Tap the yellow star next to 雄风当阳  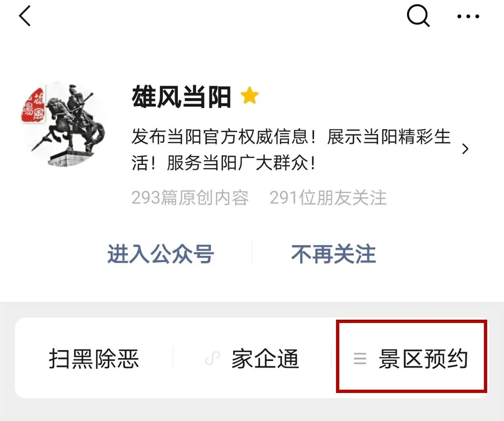coord(249,96)
